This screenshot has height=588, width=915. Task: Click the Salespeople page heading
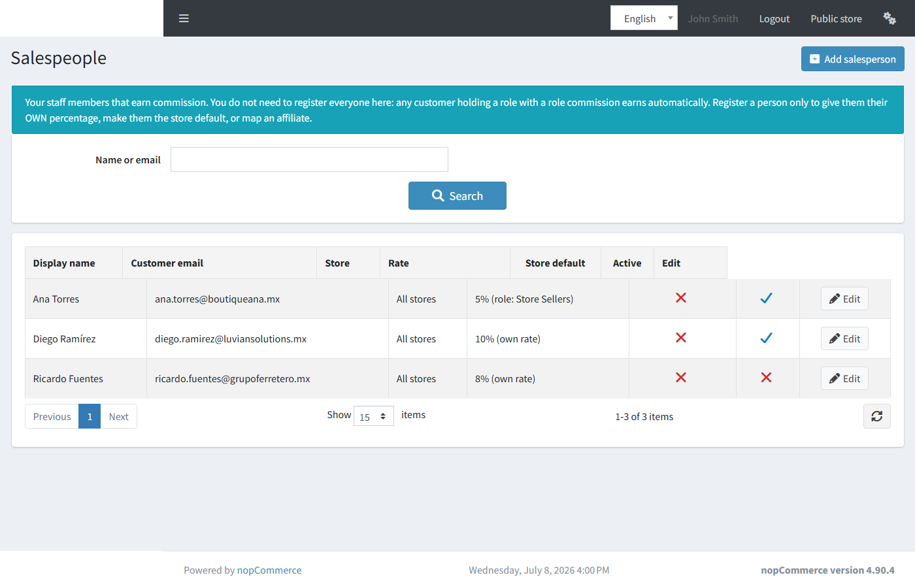click(59, 57)
